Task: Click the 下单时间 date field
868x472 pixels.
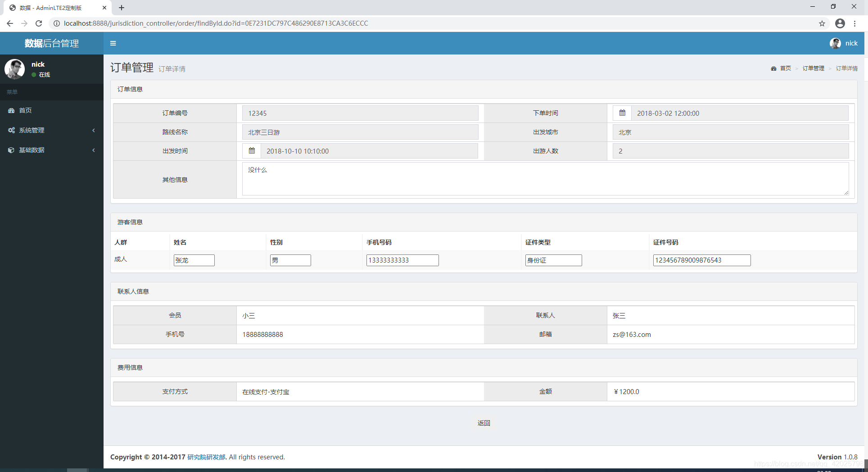Action: click(740, 113)
